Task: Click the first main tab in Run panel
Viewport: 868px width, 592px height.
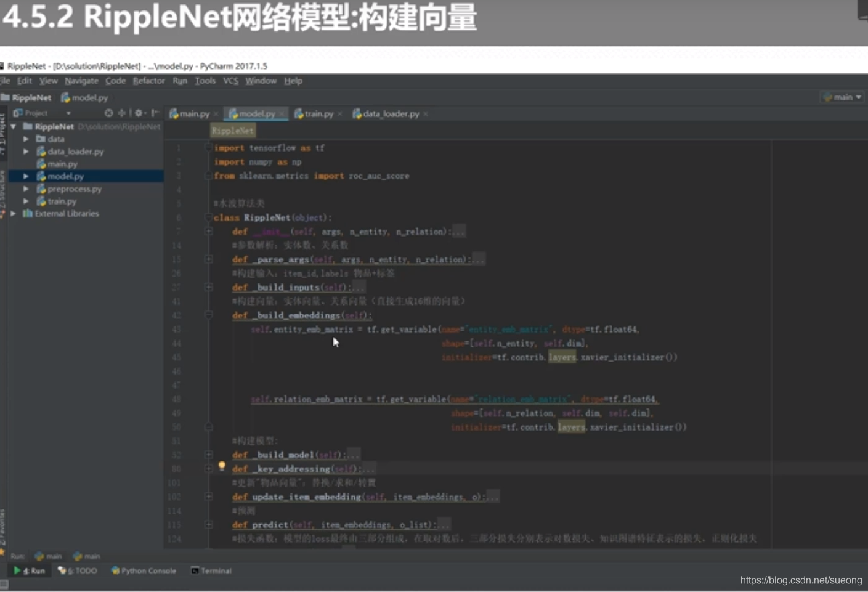Action: 49,556
